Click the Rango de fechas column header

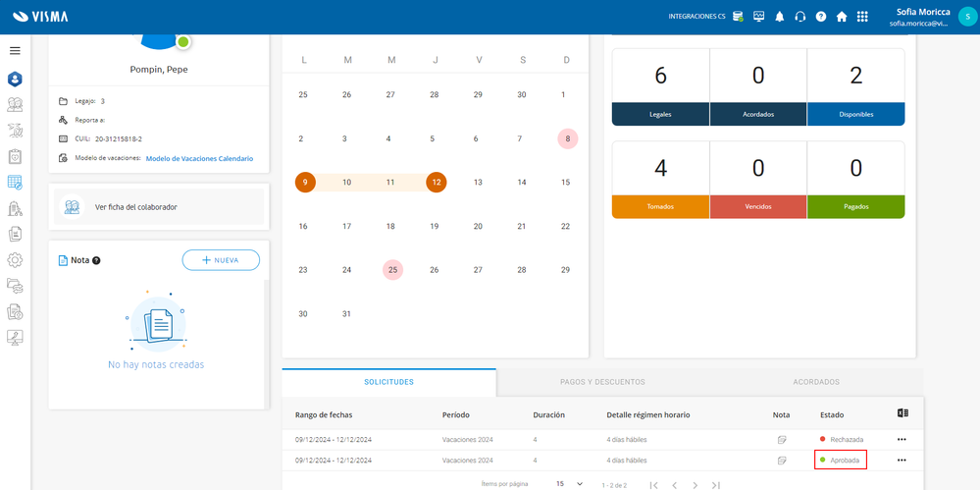(x=325, y=415)
